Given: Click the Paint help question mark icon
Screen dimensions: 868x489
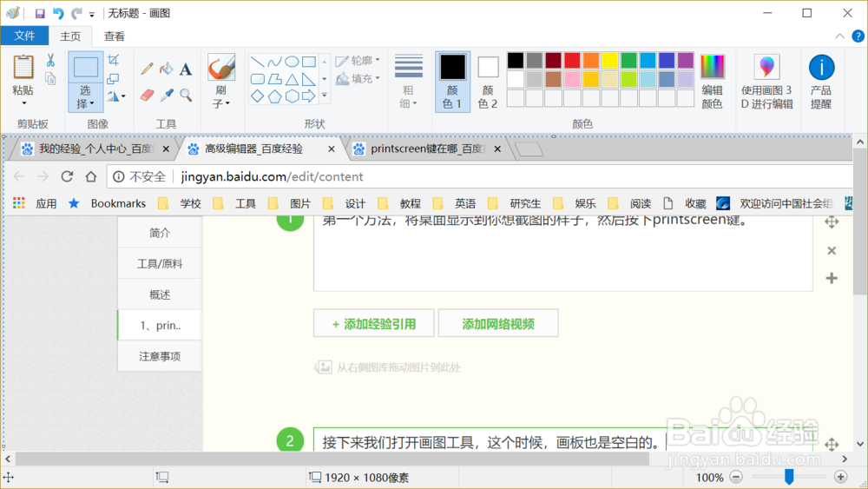Looking at the screenshot, I should pos(858,36).
